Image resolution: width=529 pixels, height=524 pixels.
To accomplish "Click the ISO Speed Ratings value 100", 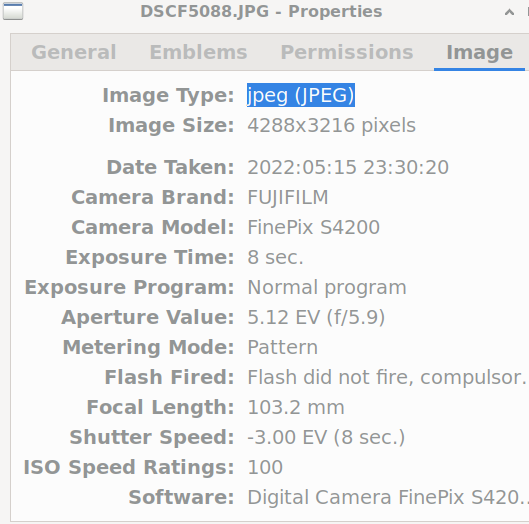I will [x=265, y=467].
